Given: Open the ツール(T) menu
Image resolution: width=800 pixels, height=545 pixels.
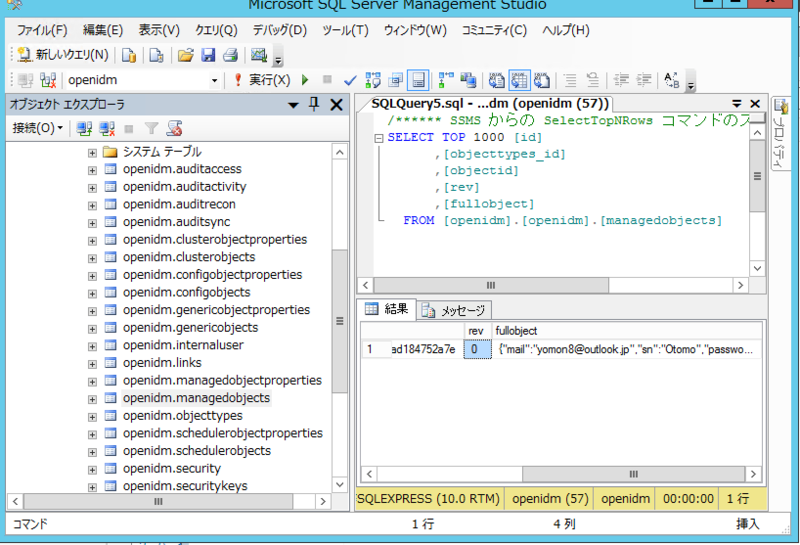Looking at the screenshot, I should pyautogui.click(x=345, y=30).
